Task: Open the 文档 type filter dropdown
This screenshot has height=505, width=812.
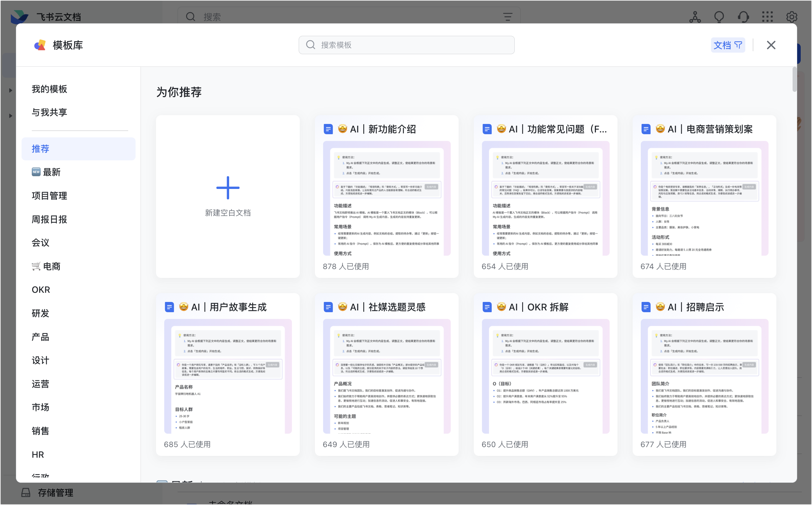Action: [728, 45]
